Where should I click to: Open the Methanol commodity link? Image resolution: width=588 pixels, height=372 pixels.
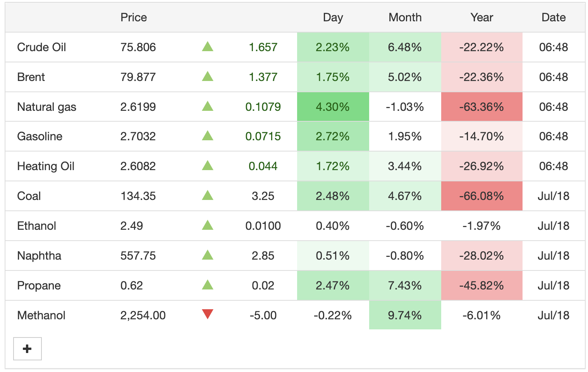[x=41, y=315]
